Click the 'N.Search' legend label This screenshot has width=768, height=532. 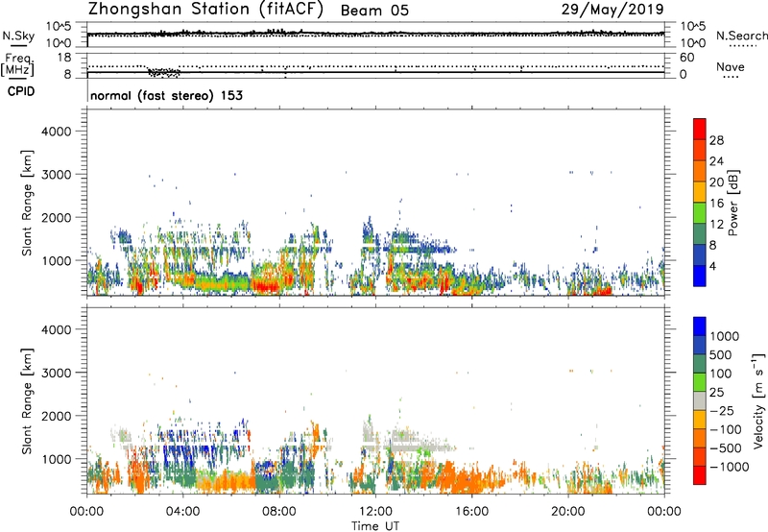[741, 36]
